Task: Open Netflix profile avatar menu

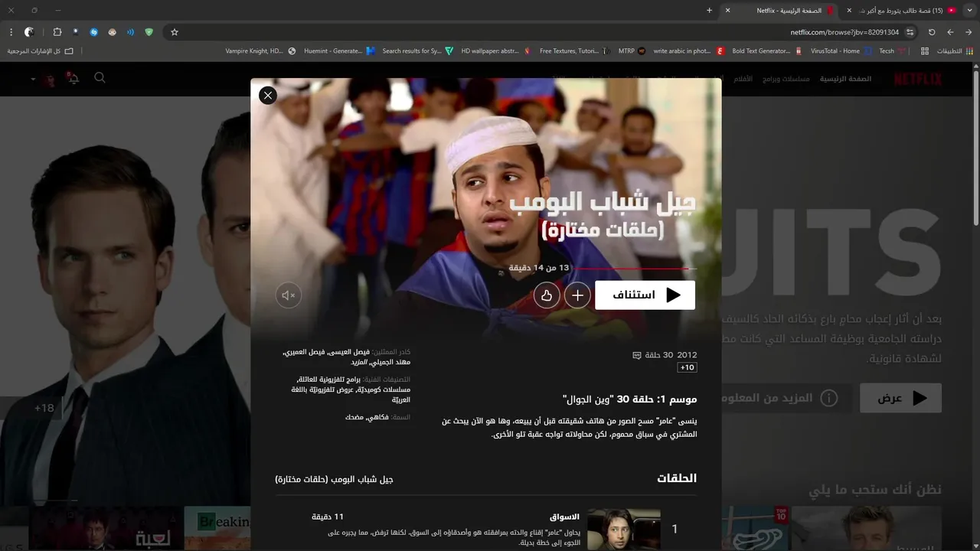Action: point(50,80)
